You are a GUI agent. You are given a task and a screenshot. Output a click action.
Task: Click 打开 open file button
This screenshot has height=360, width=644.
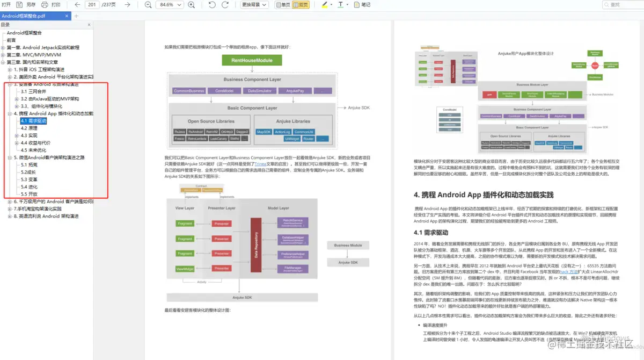(x=6, y=5)
